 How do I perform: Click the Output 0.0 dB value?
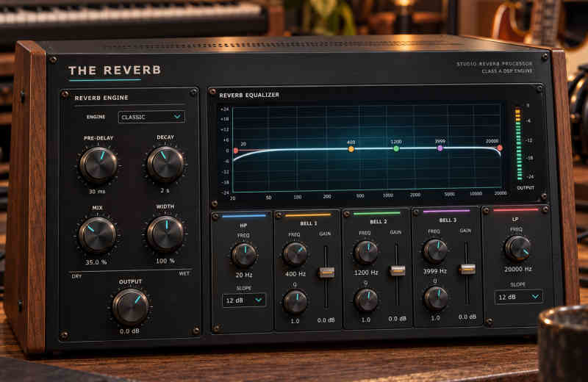129,331
